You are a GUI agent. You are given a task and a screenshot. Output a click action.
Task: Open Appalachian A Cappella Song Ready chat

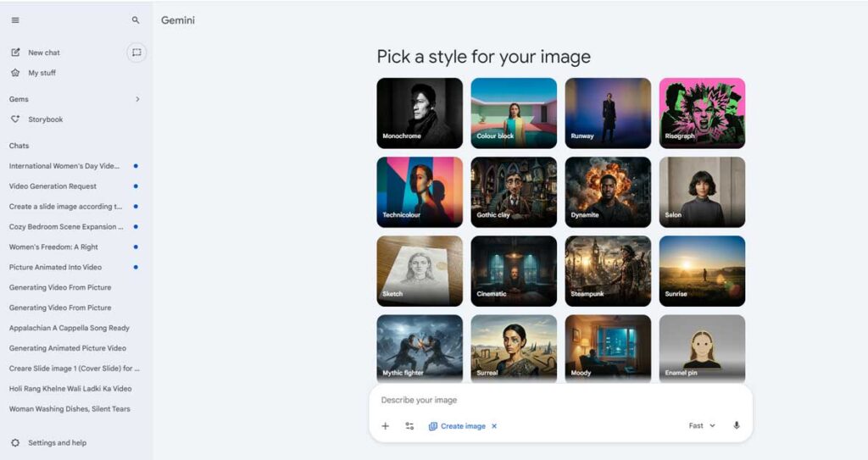click(69, 328)
